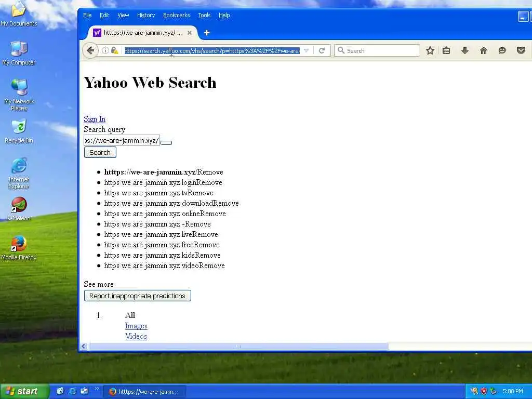Select My Computer desktop icon
Image resolution: width=532 pixels, height=399 pixels.
pyautogui.click(x=19, y=52)
